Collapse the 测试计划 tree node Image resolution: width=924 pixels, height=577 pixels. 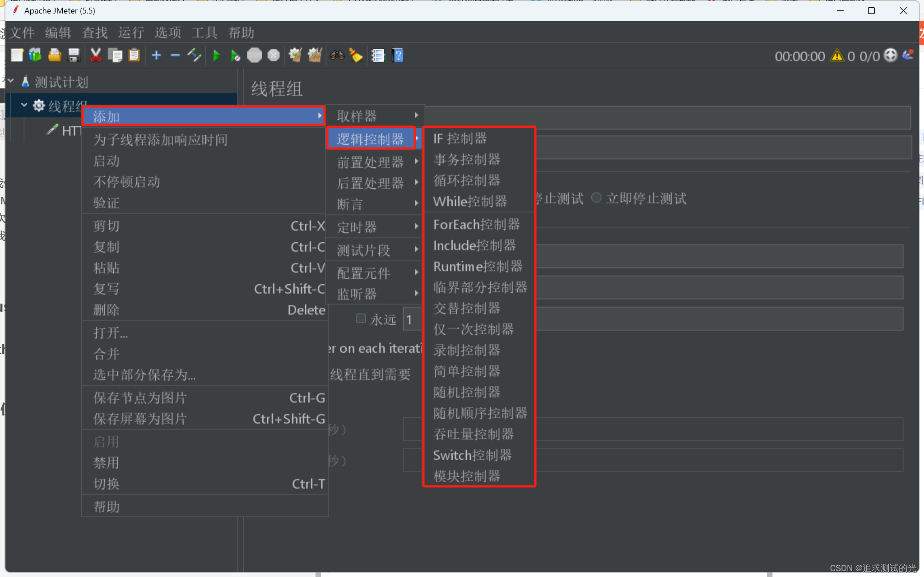10,81
